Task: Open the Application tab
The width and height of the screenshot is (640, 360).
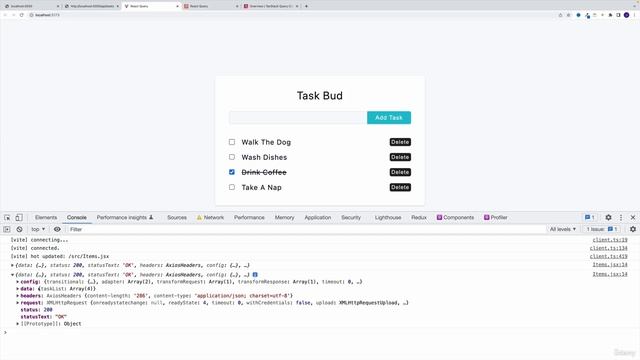Action: [318, 218]
